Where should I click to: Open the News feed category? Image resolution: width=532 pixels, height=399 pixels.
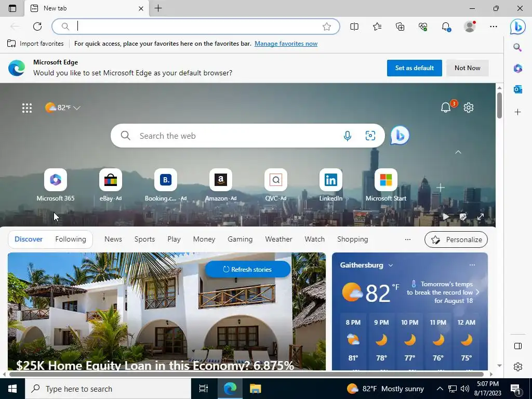coord(113,239)
